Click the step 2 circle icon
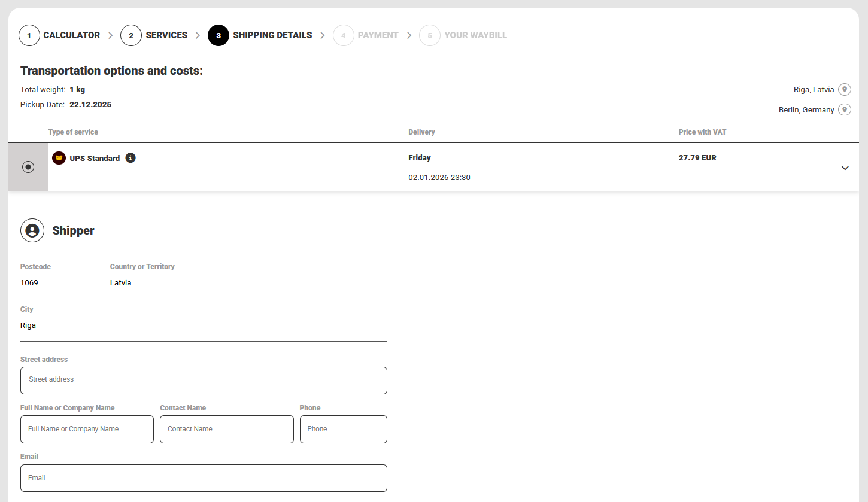 click(131, 35)
